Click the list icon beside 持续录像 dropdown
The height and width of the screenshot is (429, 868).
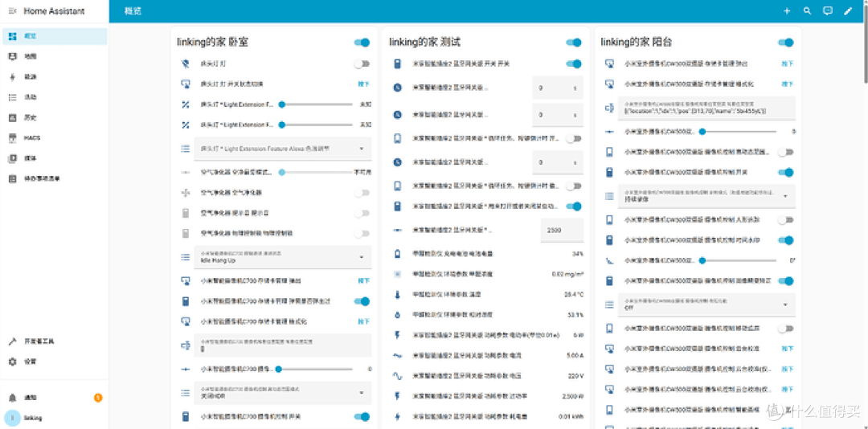click(x=609, y=197)
